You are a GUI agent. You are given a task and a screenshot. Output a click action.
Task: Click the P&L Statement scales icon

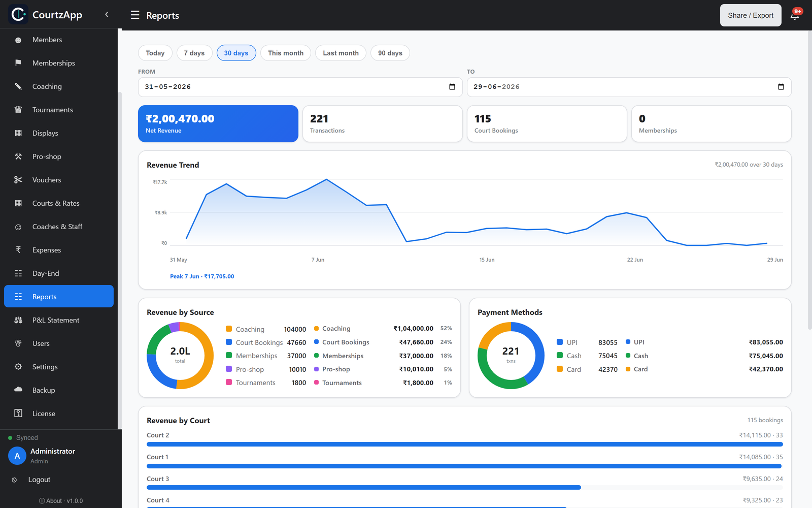[x=18, y=320]
